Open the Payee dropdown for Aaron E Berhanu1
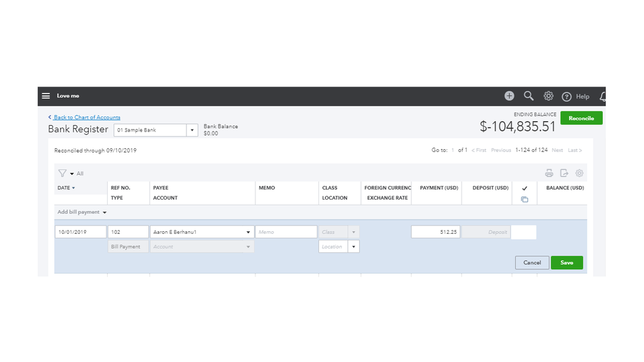Image resolution: width=644 pixels, height=362 pixels. pos(248,232)
